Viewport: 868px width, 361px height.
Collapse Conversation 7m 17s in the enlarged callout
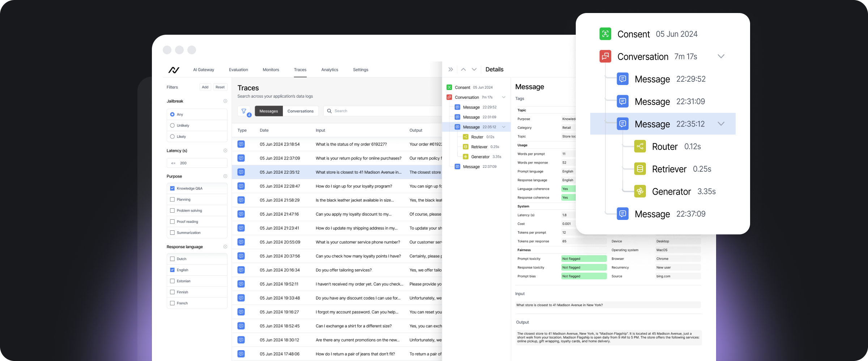point(721,56)
